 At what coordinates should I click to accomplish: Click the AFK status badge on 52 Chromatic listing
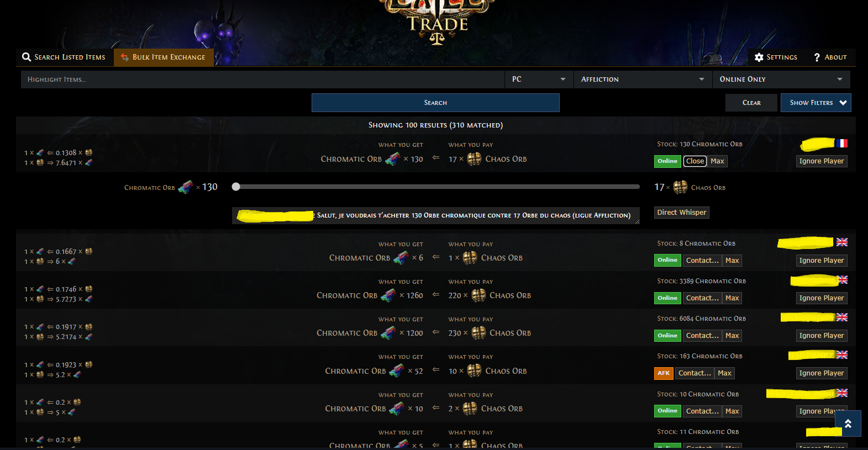(x=664, y=373)
